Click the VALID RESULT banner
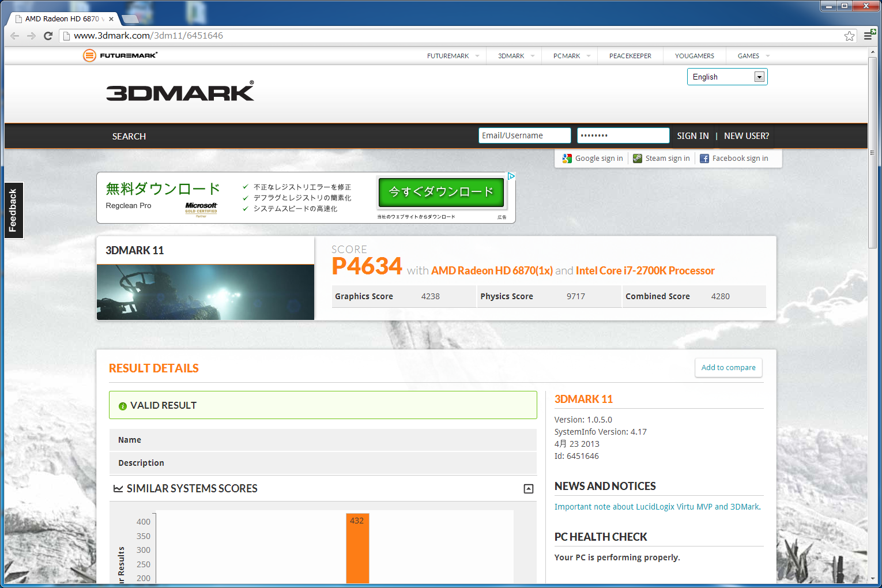 pos(323,405)
